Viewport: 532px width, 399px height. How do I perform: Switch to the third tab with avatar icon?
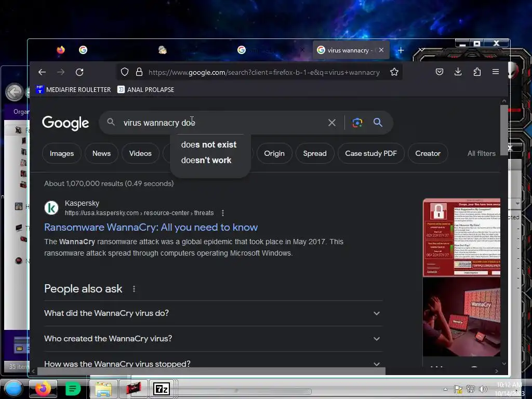[163, 50]
